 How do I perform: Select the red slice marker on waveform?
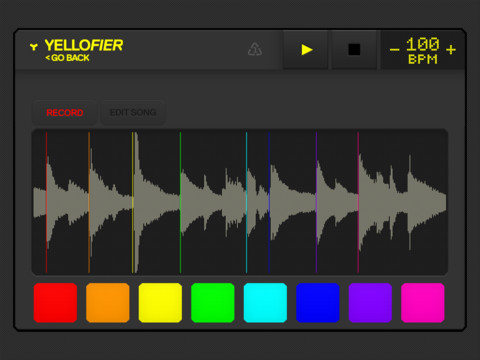[x=46, y=202]
